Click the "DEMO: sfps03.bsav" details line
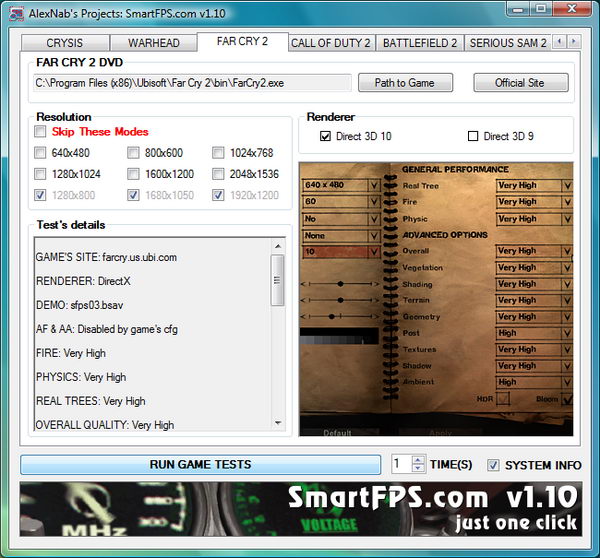This screenshot has width=600, height=558. coord(80,305)
